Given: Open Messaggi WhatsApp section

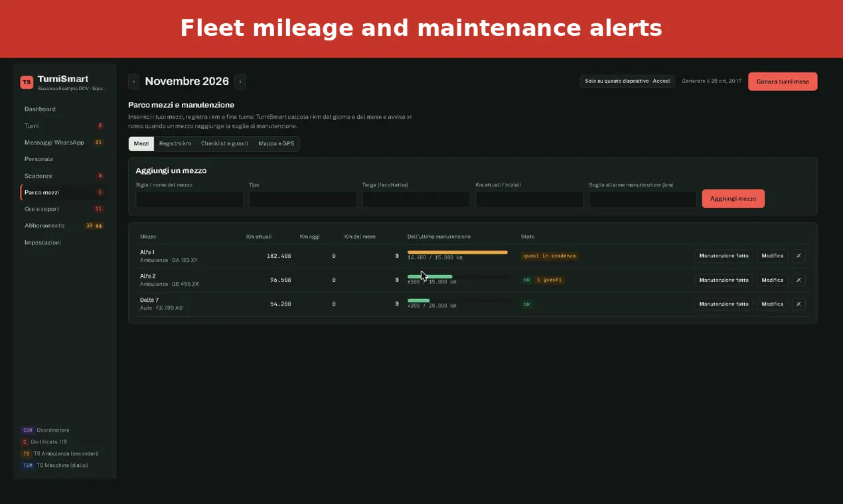Looking at the screenshot, I should pos(63,143).
